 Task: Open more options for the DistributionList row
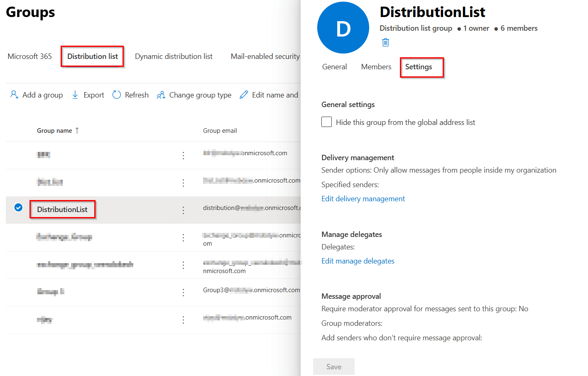pos(183,210)
